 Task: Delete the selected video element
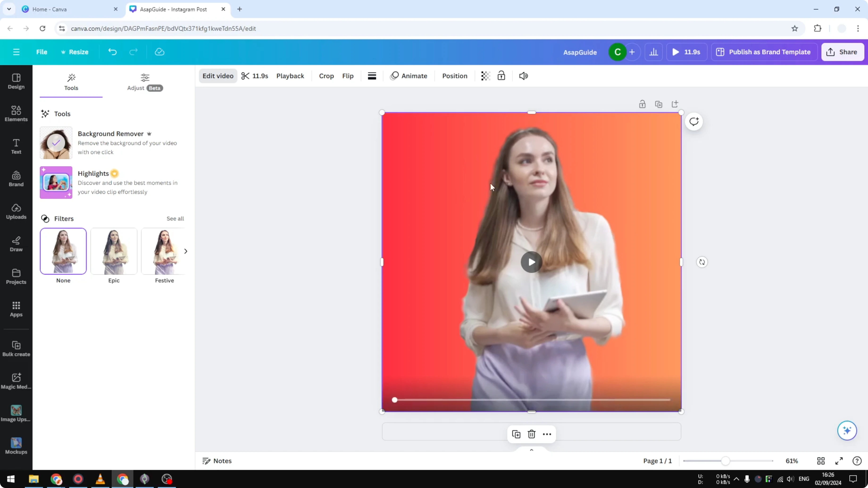pos(531,434)
